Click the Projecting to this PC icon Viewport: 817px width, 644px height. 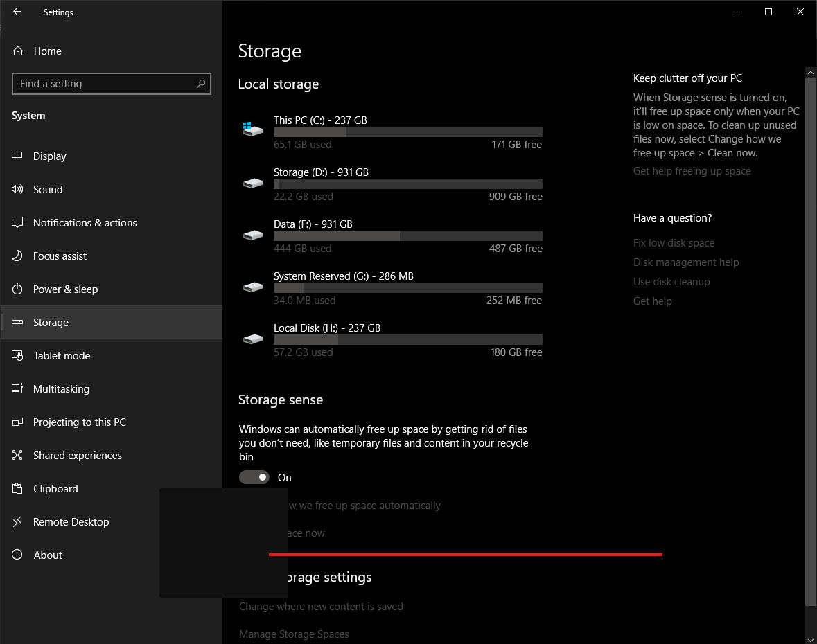click(17, 422)
